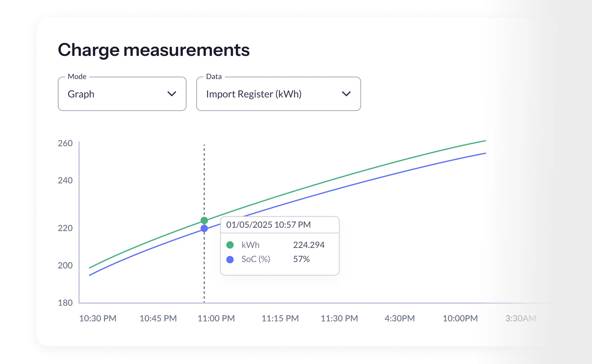Viewport: 592px width, 364px height.
Task: Click the blue SoC (%) legend dot in tooltip
Action: pyautogui.click(x=230, y=260)
